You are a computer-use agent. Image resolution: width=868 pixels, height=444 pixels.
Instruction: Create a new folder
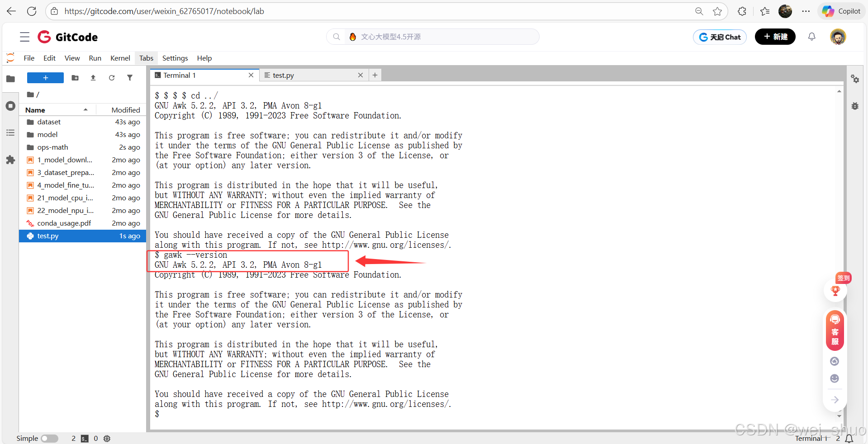[x=75, y=78]
